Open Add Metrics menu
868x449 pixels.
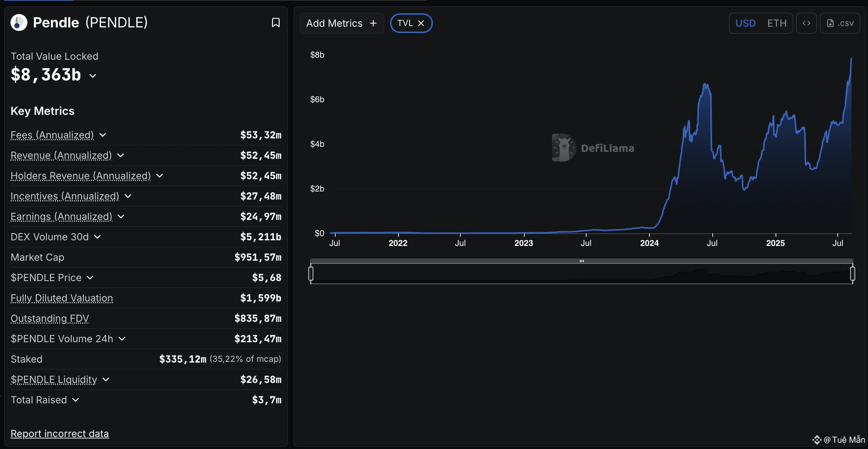click(x=342, y=23)
